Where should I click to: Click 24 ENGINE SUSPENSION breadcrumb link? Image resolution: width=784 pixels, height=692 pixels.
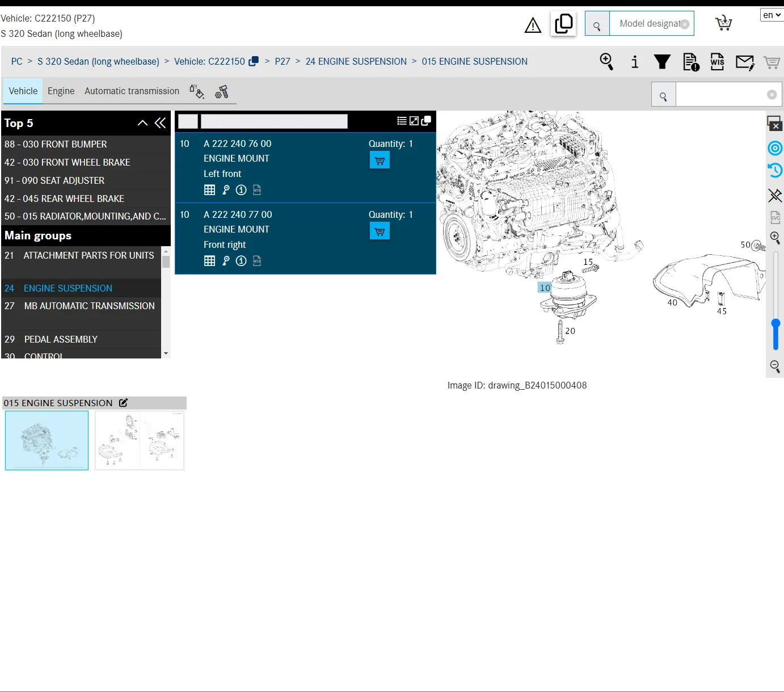pyautogui.click(x=356, y=61)
